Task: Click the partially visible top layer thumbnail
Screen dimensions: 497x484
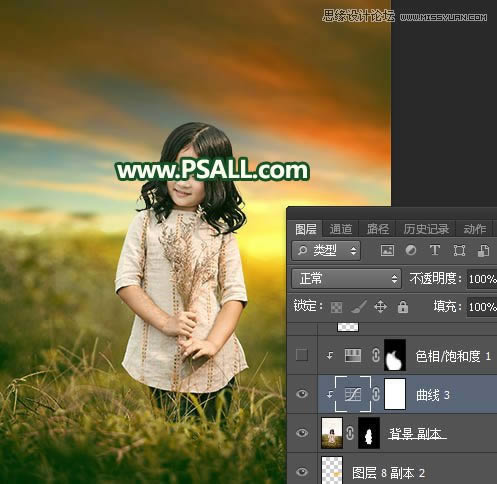Action: tap(348, 327)
